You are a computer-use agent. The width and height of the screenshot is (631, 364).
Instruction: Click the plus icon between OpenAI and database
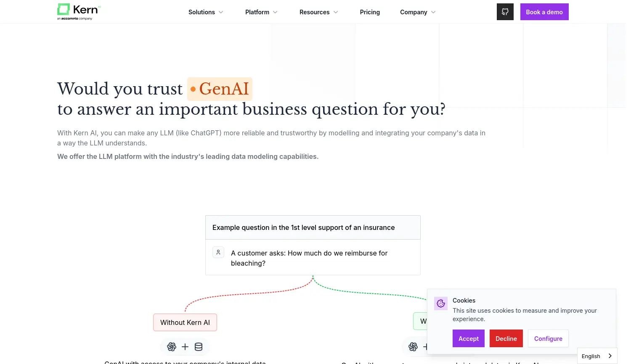coord(185,347)
